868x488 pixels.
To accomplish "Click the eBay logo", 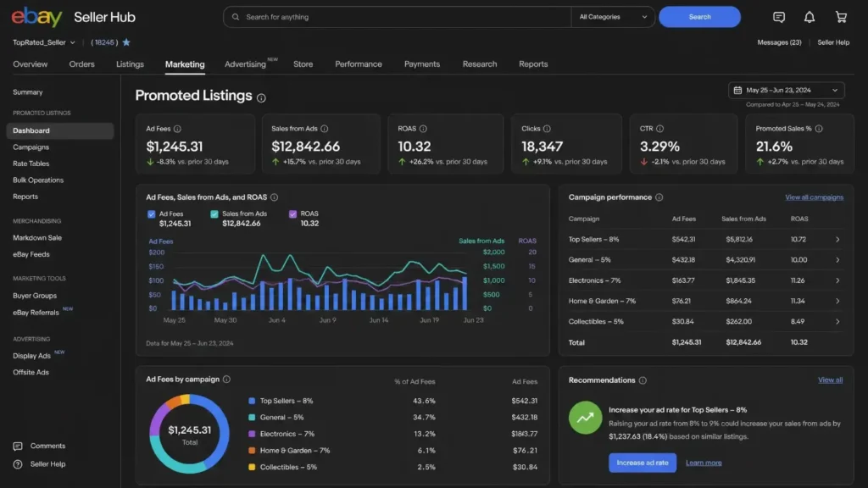I will coord(37,17).
